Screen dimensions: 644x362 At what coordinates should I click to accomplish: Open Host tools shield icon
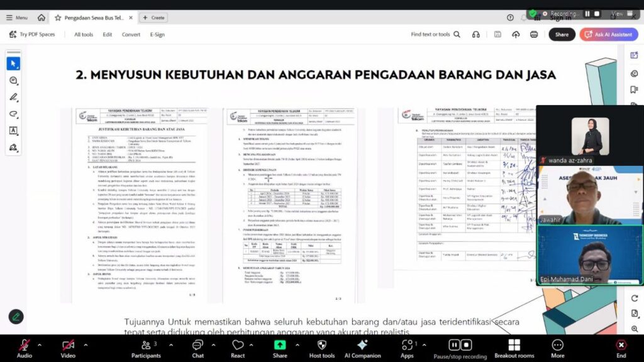click(321, 348)
